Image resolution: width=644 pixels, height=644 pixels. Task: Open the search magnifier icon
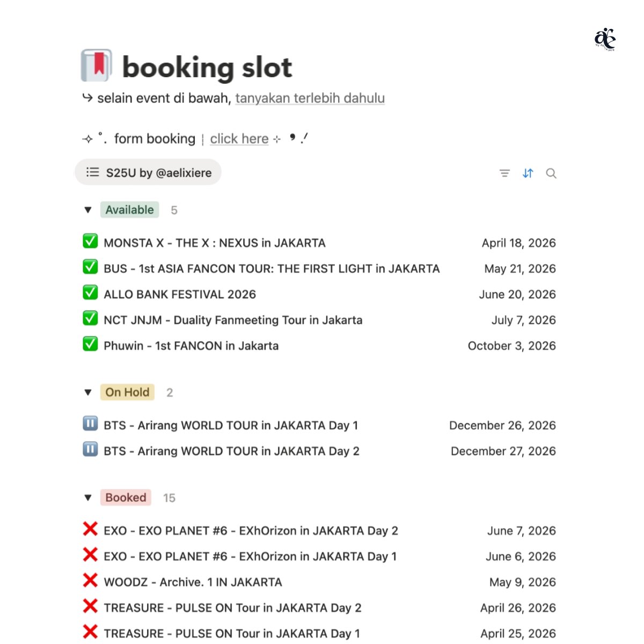[x=551, y=173]
